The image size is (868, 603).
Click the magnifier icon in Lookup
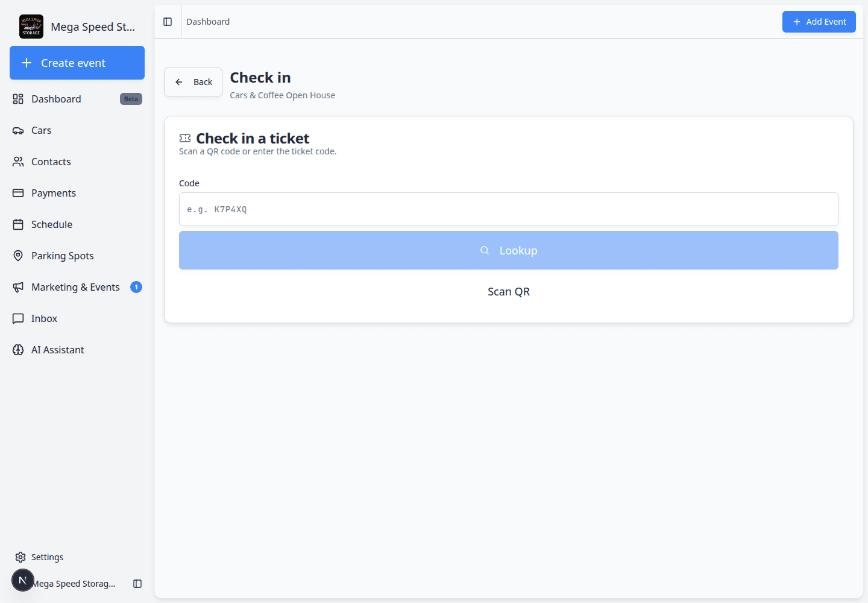point(485,250)
